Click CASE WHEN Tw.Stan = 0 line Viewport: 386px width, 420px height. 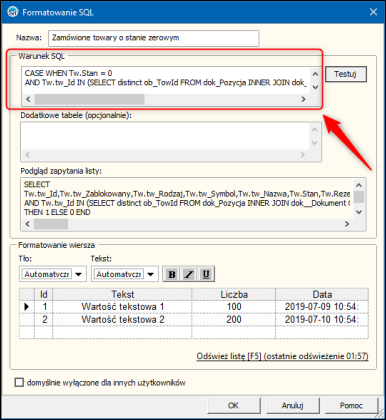pos(68,73)
